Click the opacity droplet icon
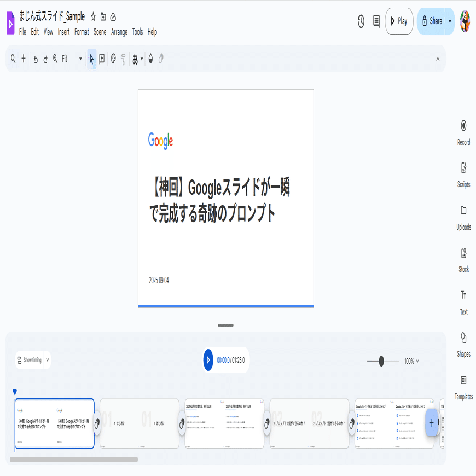The height and width of the screenshot is (476, 476). coord(150,59)
